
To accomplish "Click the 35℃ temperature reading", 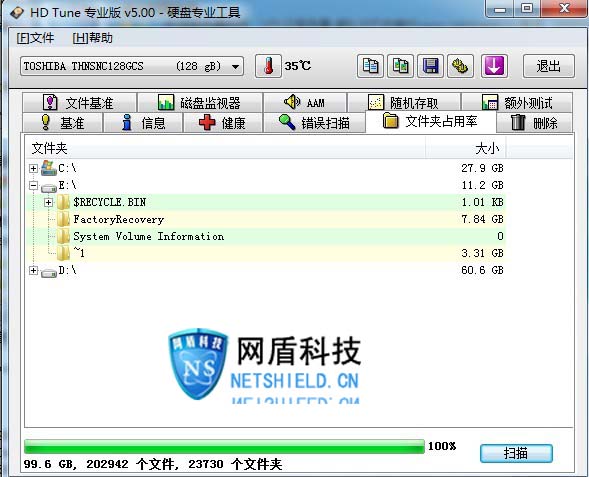I will (298, 66).
